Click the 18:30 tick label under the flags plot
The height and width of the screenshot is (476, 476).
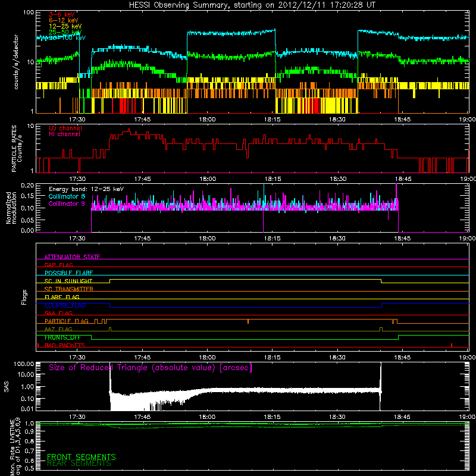[x=337, y=358]
